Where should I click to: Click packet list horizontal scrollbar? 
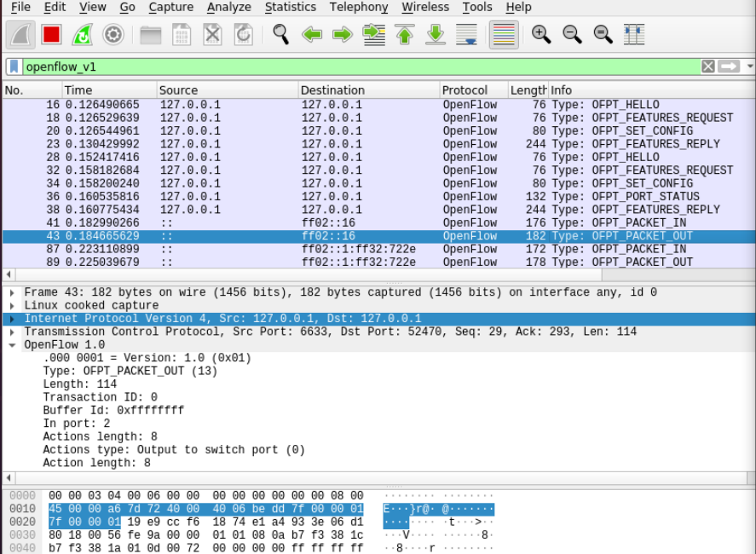(x=309, y=274)
